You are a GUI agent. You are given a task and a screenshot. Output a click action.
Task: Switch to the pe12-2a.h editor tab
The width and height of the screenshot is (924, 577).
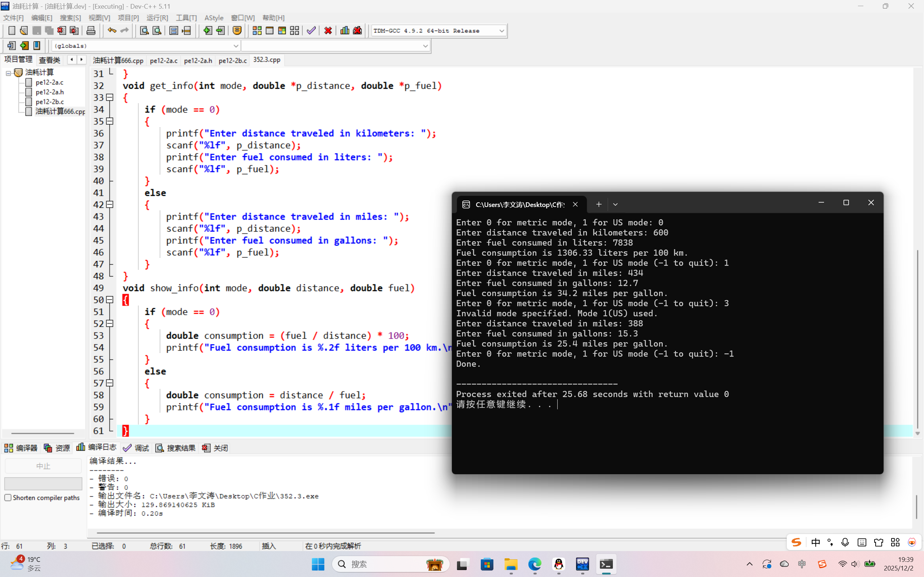click(x=198, y=60)
